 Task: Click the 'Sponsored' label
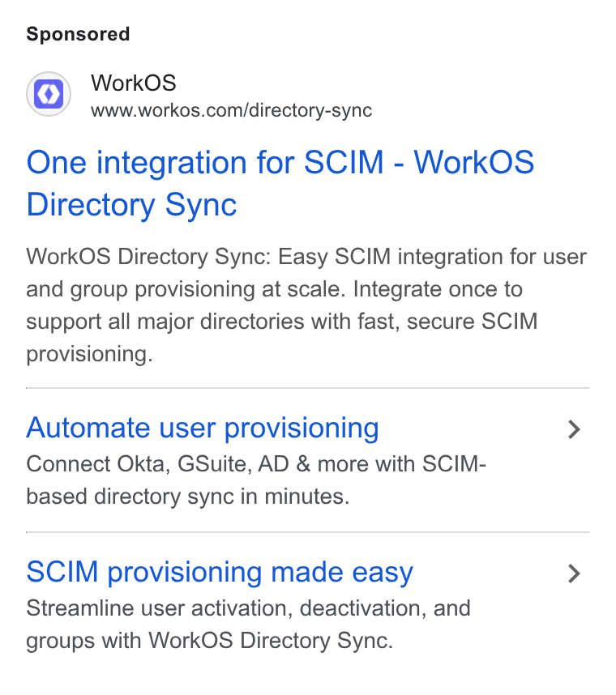coord(78,34)
